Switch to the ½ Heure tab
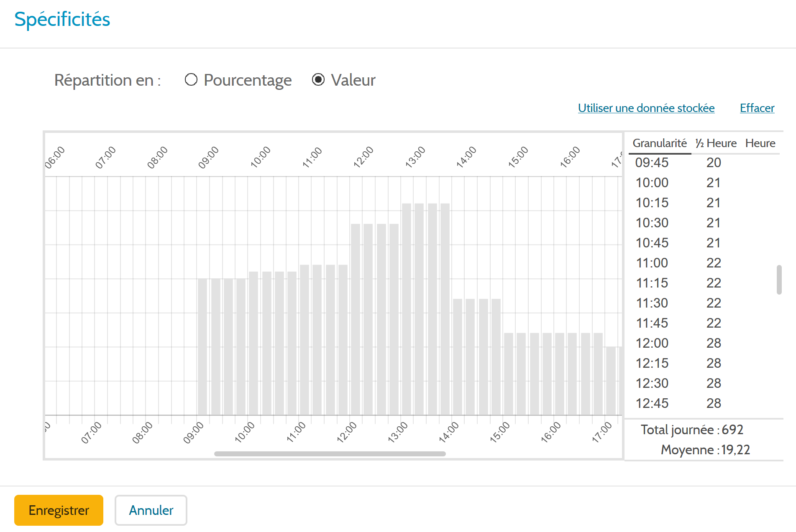The image size is (796, 532). (x=716, y=143)
